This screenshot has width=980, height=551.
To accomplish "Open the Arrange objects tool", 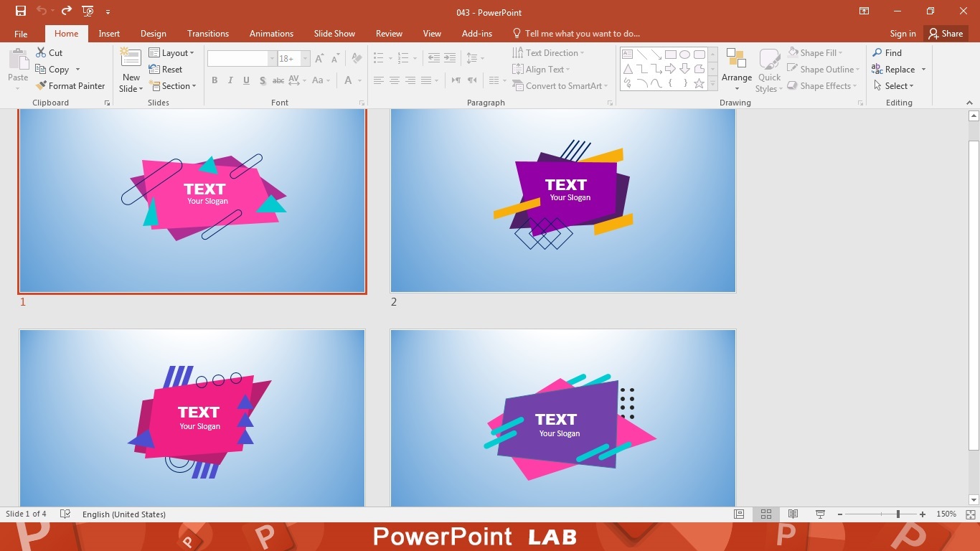I will tap(737, 70).
